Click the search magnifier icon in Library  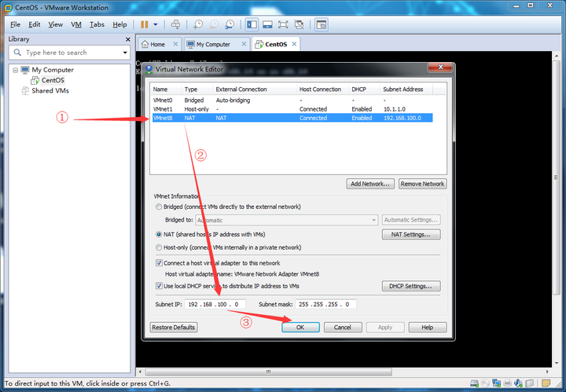tap(17, 53)
